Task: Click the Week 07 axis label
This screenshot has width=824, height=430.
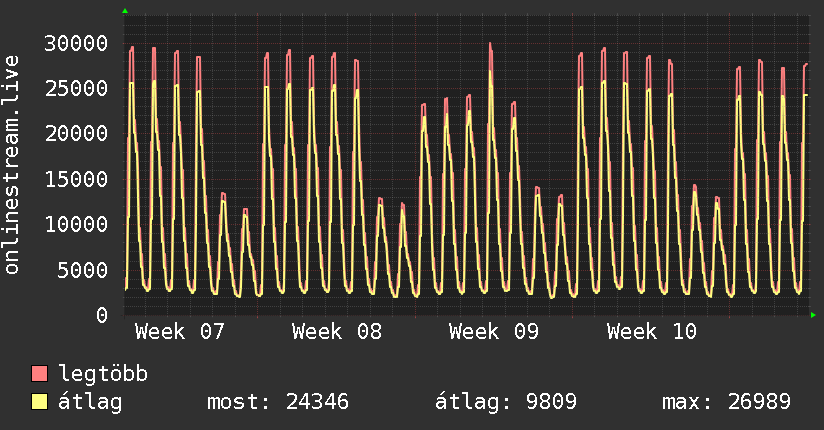Action: click(180, 332)
